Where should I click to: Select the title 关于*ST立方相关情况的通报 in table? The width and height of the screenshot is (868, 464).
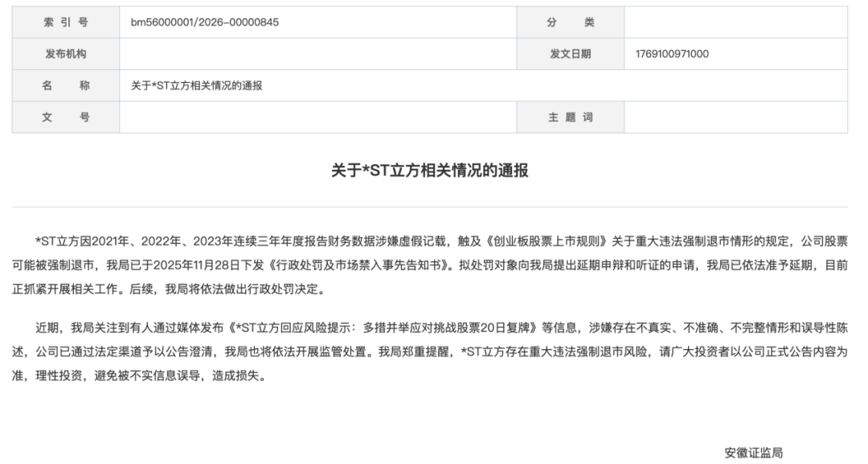pyautogui.click(x=198, y=85)
